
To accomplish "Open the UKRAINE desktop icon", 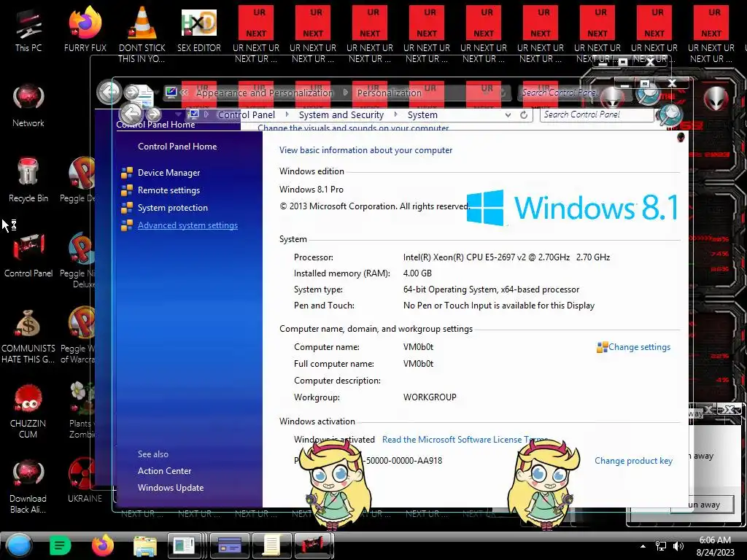I will (x=85, y=481).
